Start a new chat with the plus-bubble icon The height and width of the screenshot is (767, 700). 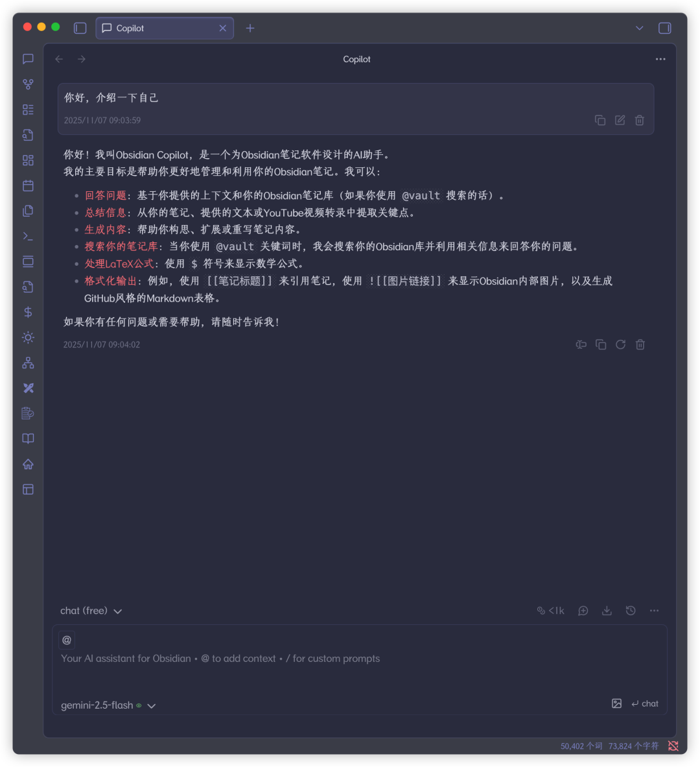(583, 610)
